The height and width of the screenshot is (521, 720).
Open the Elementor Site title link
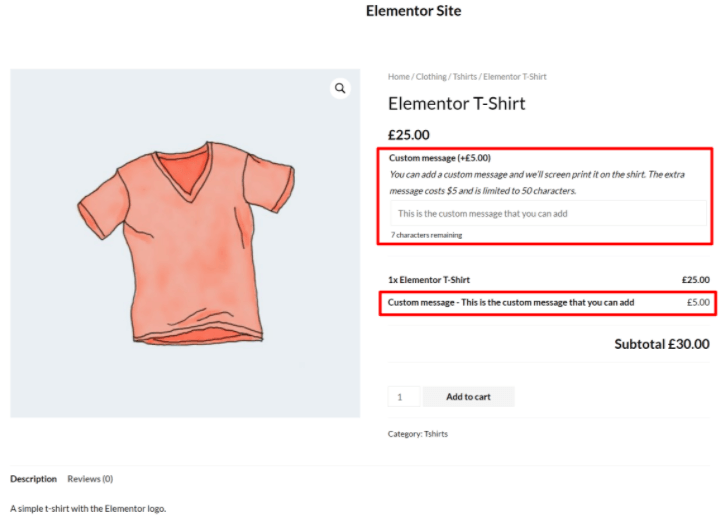click(x=413, y=12)
